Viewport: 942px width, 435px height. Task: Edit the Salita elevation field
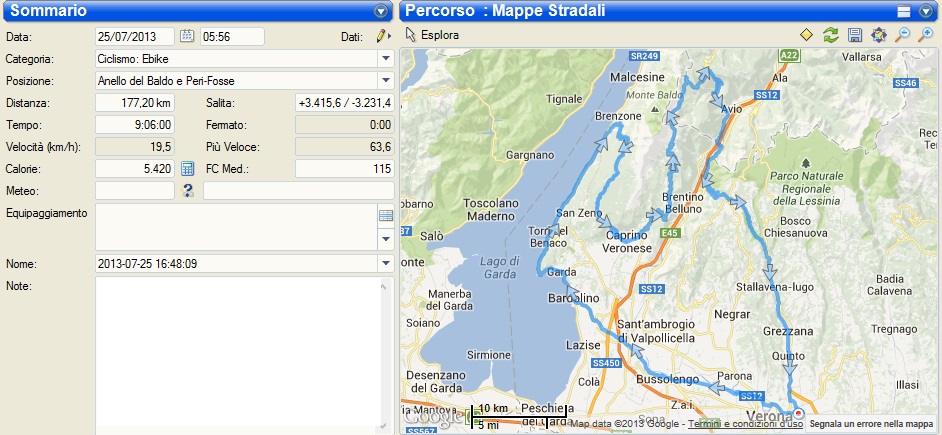[x=345, y=103]
